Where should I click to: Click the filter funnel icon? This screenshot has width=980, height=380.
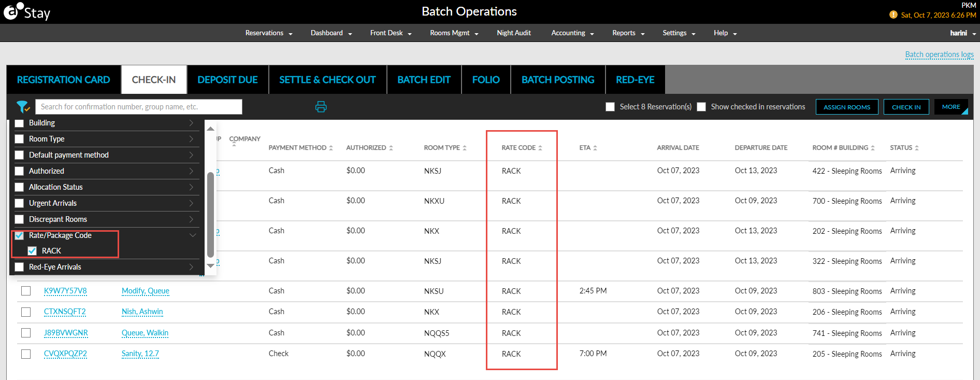tap(23, 107)
